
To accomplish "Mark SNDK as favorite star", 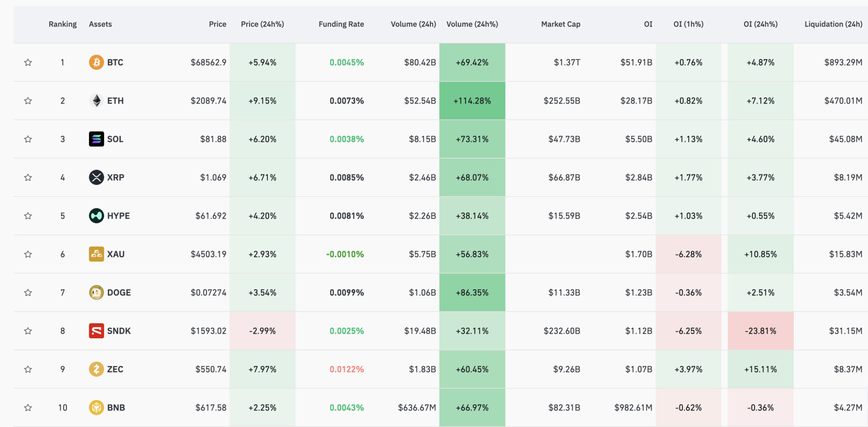I will click(28, 331).
